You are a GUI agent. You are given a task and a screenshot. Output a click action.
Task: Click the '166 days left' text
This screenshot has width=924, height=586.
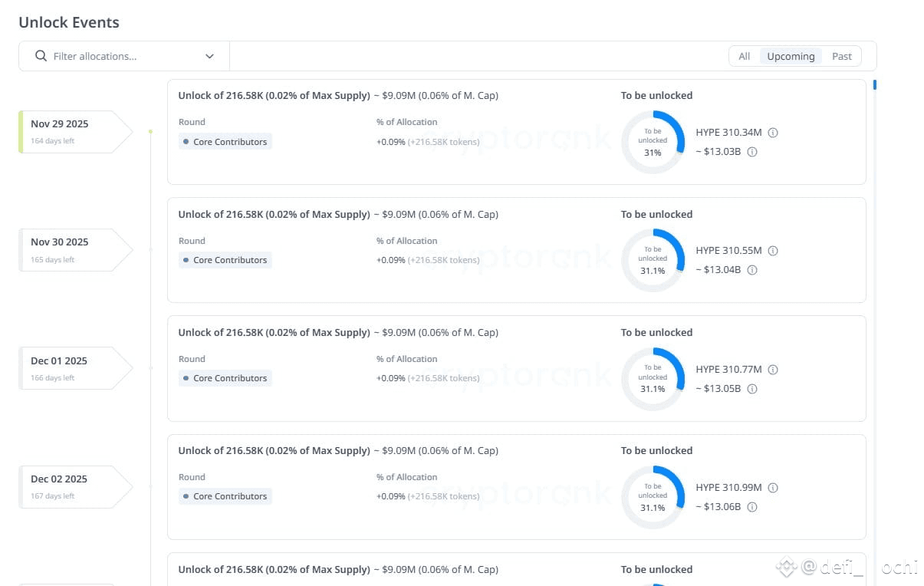click(x=53, y=378)
